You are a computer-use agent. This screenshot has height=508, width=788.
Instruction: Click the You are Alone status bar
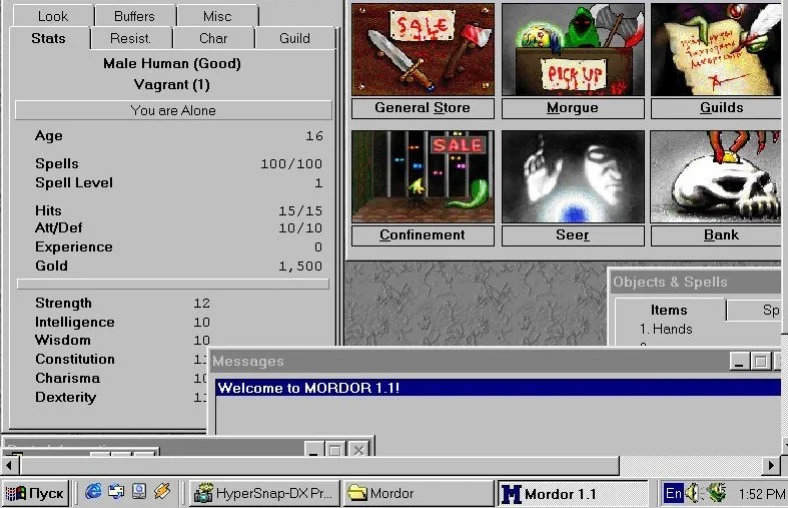tap(173, 111)
